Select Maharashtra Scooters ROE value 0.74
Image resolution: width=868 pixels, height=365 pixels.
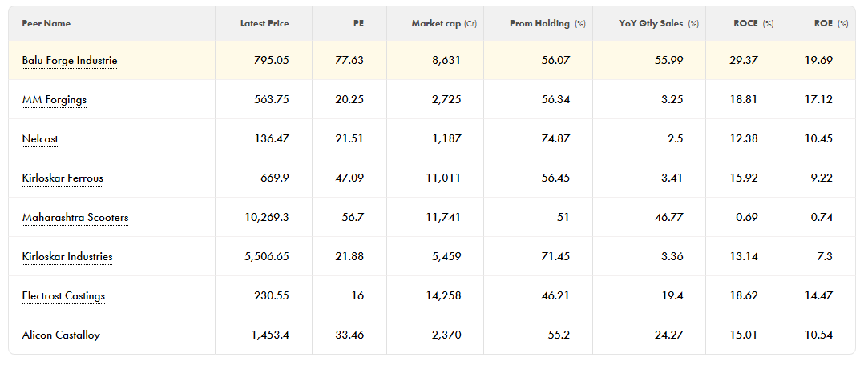click(822, 218)
